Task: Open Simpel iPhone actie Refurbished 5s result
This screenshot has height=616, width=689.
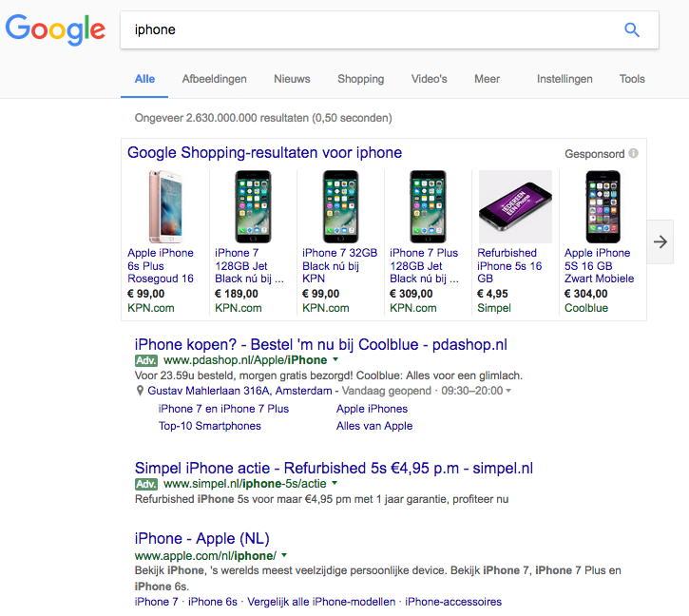Action: pos(334,469)
